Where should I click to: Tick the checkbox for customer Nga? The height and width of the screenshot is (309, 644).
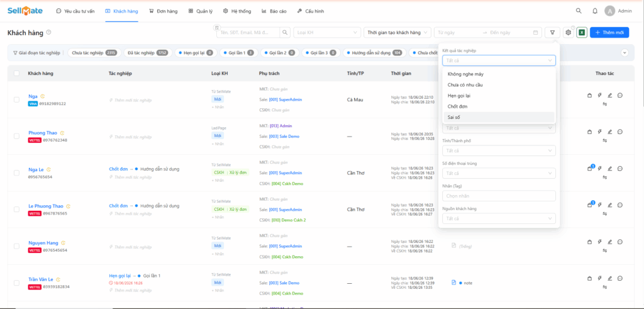[x=16, y=99]
